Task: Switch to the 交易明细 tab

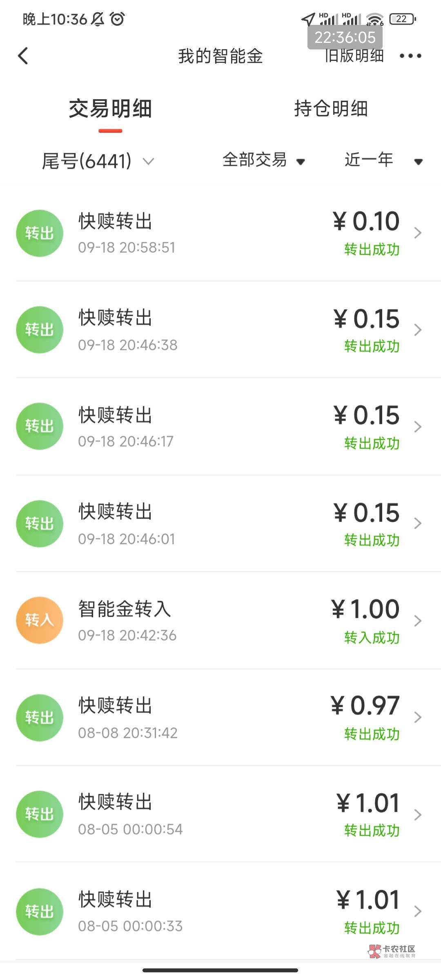Action: pyautogui.click(x=110, y=109)
